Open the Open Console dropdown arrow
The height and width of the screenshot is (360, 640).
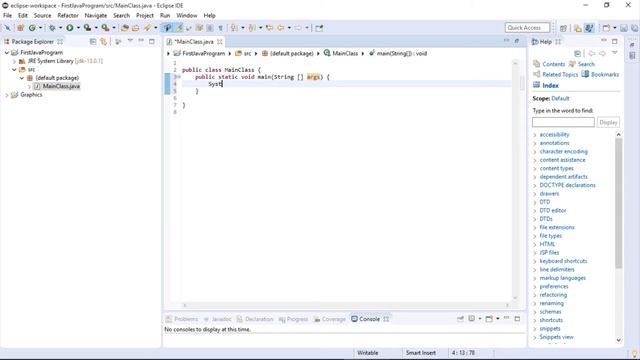(498, 319)
